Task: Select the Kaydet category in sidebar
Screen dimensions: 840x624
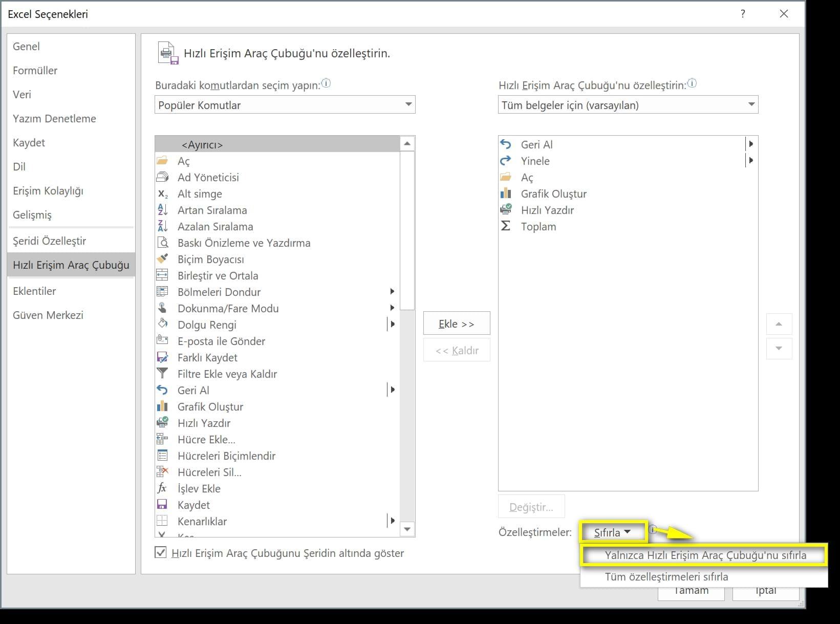Action: [71, 142]
